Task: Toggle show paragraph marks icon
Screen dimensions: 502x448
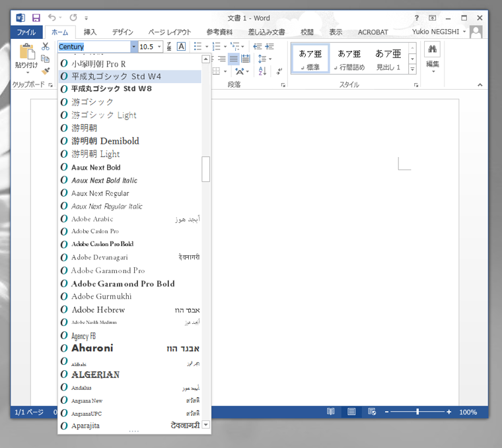Action: tap(279, 71)
